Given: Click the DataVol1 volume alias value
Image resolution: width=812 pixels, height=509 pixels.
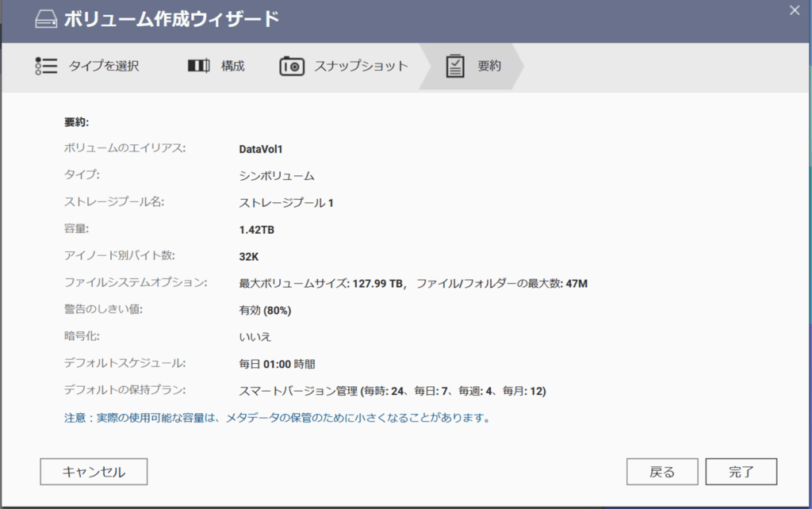Looking at the screenshot, I should tap(261, 148).
